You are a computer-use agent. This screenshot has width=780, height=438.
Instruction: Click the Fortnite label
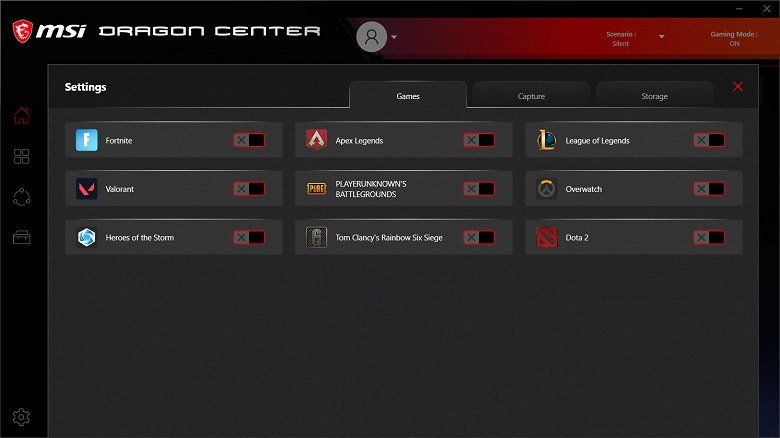[119, 141]
